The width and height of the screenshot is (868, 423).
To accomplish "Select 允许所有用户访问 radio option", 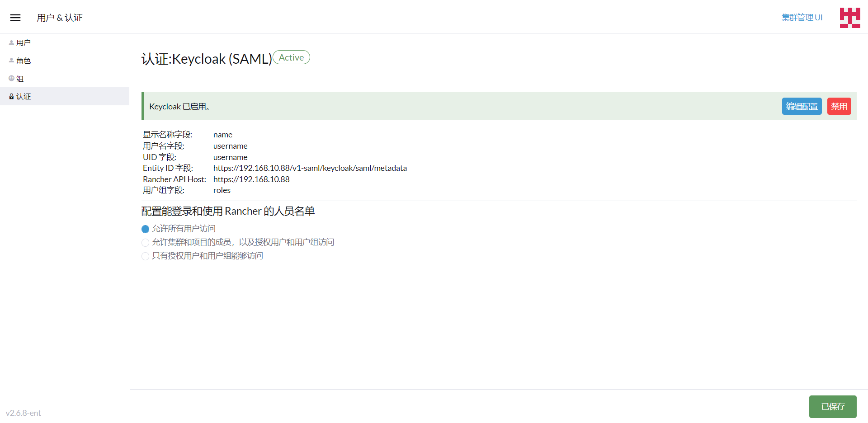I will click(145, 229).
